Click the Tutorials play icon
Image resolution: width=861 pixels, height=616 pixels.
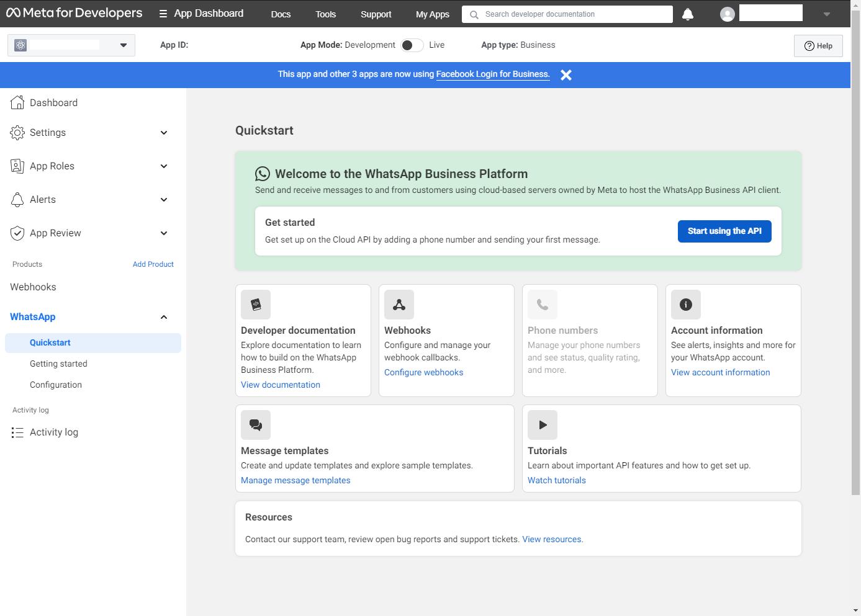tap(543, 425)
